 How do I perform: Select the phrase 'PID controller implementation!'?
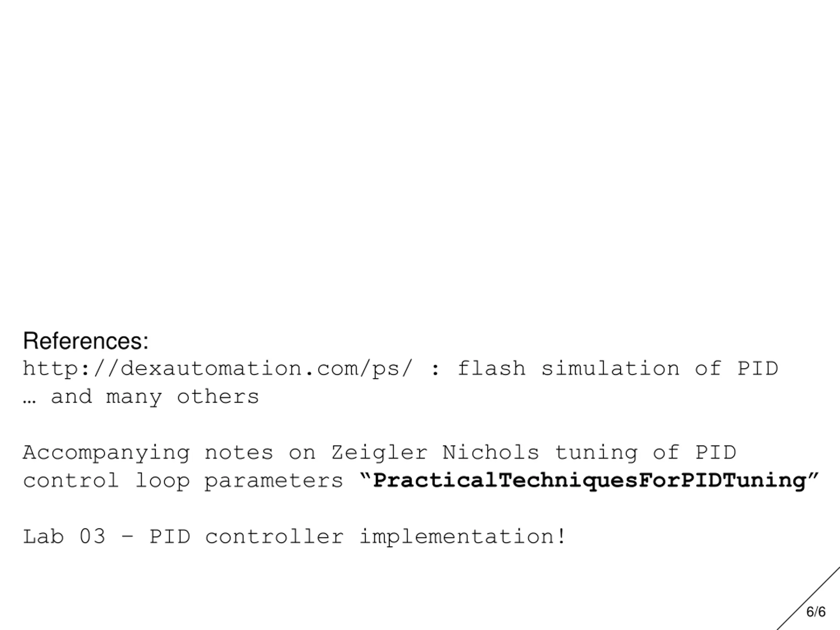tap(357, 537)
